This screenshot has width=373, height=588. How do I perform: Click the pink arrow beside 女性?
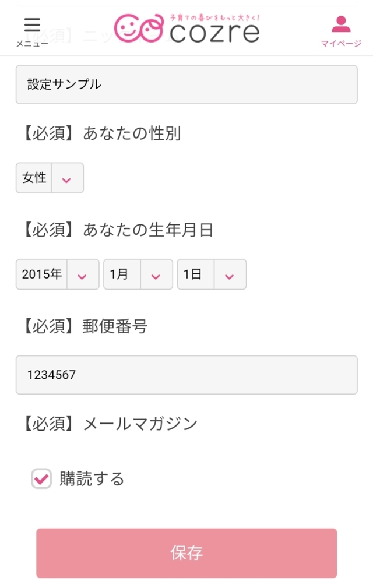[66, 179]
